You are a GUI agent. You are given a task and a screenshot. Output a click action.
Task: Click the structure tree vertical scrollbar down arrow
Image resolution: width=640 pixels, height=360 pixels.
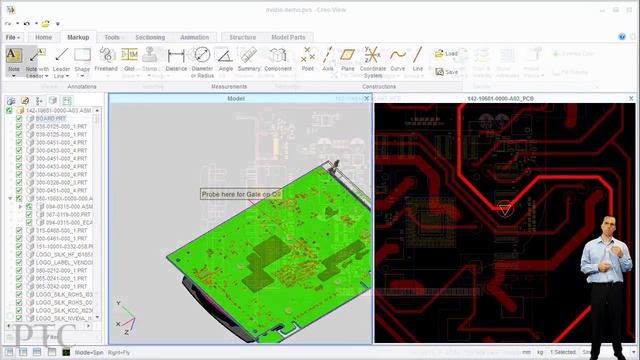coord(97,317)
